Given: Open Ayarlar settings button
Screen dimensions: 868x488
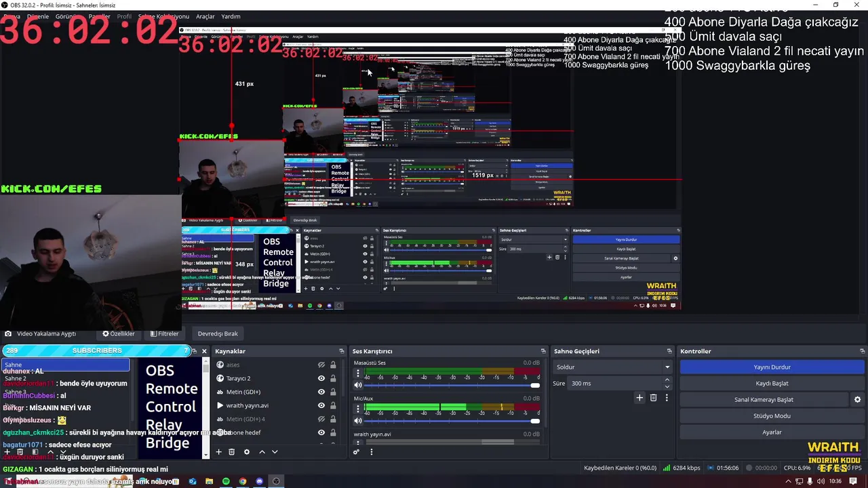Looking at the screenshot, I should click(772, 432).
